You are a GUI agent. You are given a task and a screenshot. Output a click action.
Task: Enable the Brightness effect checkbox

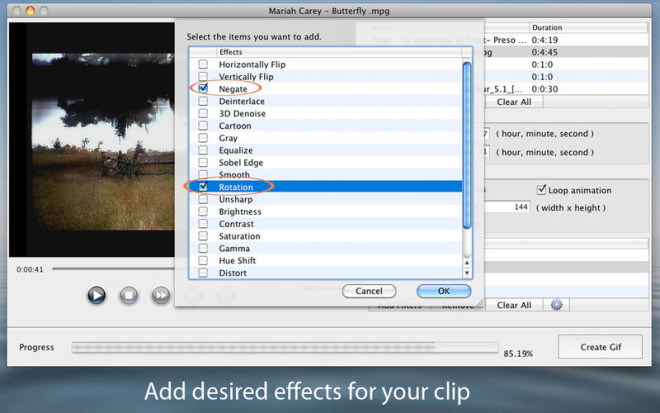pyautogui.click(x=203, y=211)
